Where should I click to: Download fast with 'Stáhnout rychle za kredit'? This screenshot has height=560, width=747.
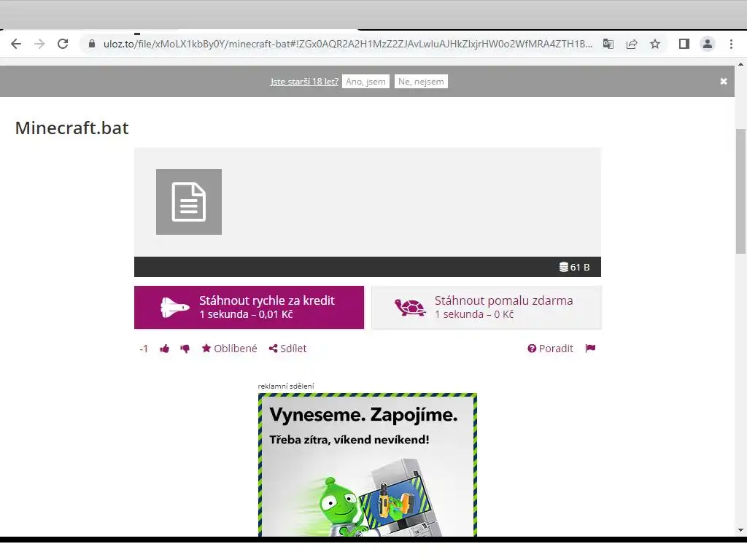point(249,307)
